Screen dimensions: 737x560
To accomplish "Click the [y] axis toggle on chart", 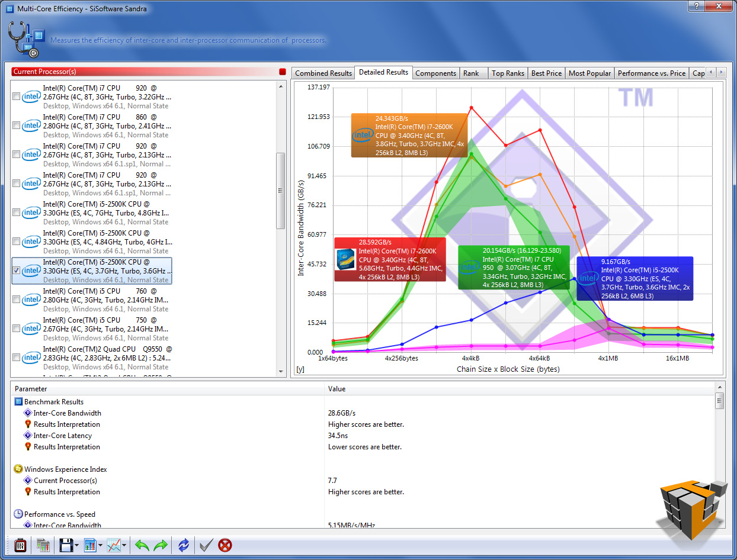I will click(x=300, y=369).
